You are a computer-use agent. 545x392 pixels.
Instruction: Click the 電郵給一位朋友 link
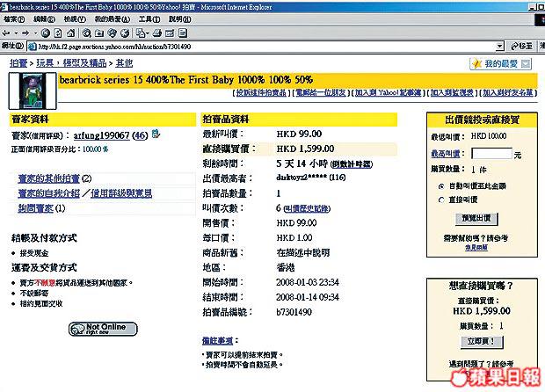coord(321,93)
